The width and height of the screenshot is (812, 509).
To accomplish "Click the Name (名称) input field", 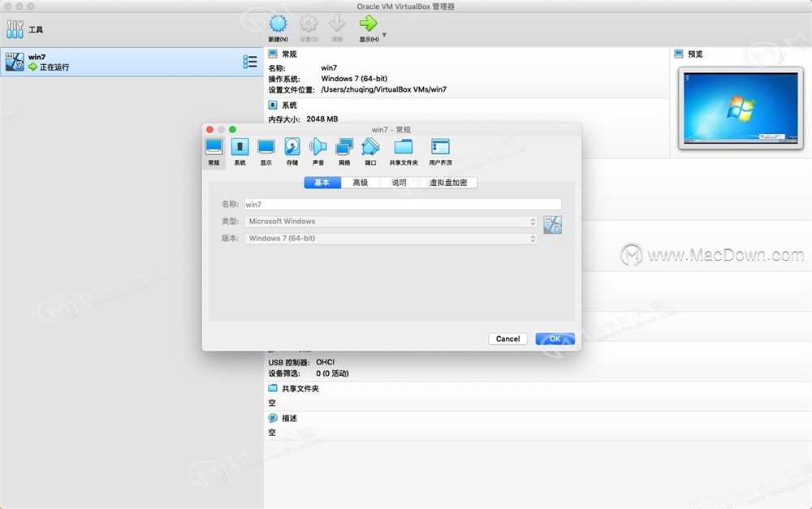I will point(403,204).
